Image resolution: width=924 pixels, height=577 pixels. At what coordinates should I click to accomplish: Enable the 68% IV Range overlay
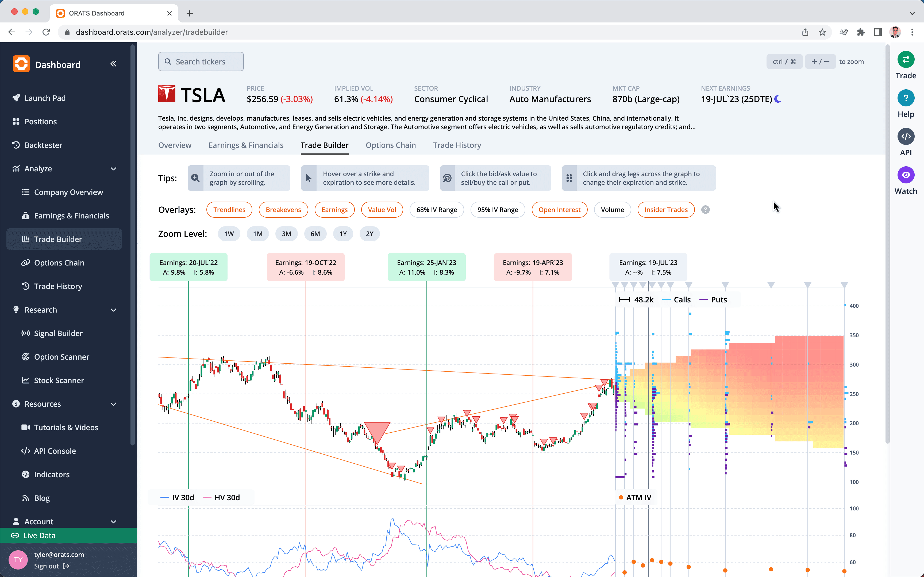point(436,210)
